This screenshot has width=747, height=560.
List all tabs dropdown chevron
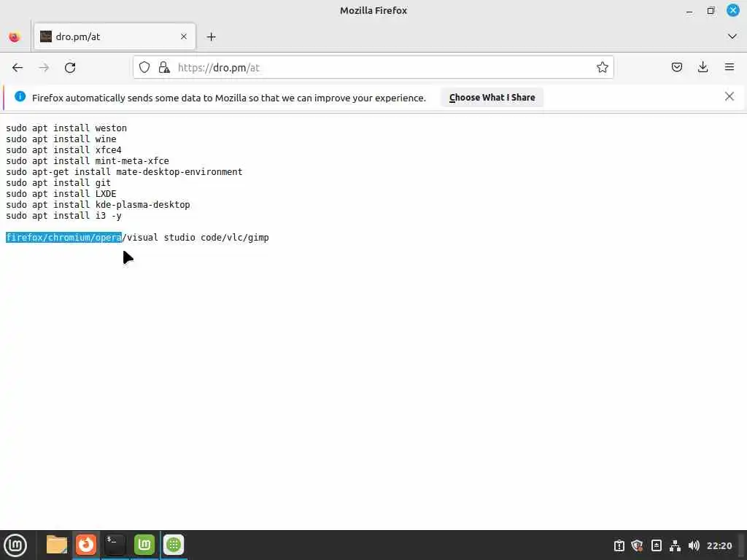click(x=732, y=36)
